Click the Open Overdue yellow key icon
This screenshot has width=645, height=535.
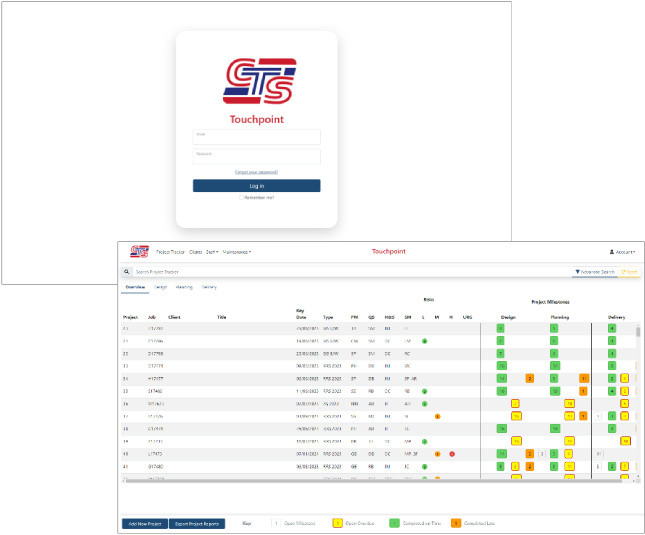(337, 523)
